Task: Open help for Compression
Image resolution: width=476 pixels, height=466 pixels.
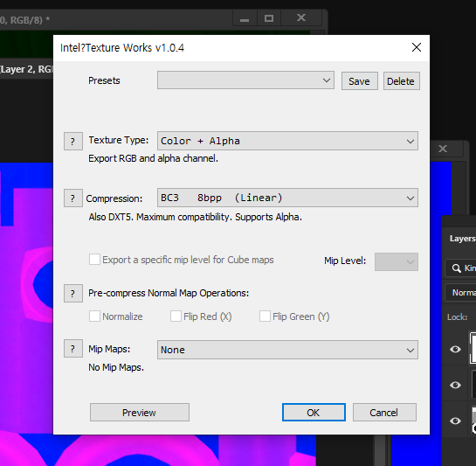Action: [x=72, y=198]
